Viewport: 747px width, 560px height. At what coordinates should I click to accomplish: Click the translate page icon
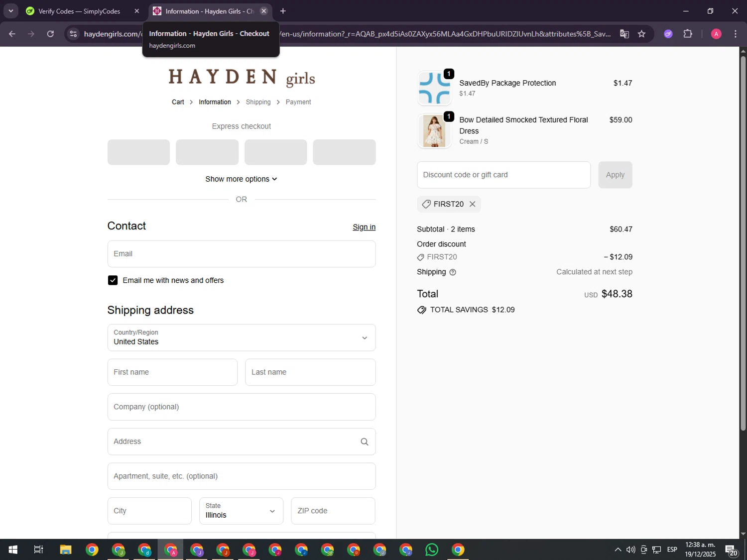(x=624, y=34)
